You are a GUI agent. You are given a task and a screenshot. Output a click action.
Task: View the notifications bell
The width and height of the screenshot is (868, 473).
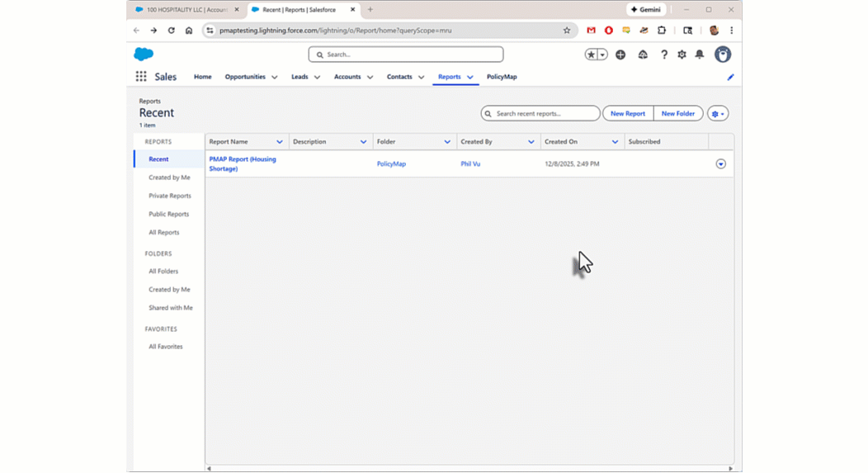click(x=700, y=54)
